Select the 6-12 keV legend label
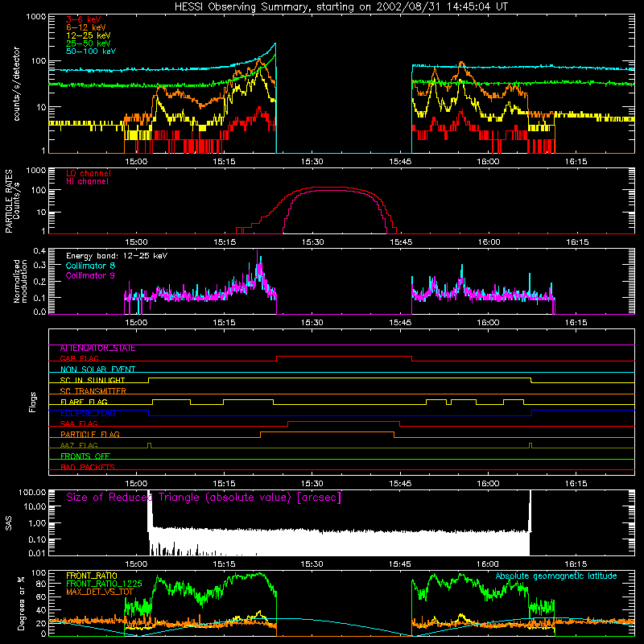644x644 pixels. pyautogui.click(x=86, y=27)
